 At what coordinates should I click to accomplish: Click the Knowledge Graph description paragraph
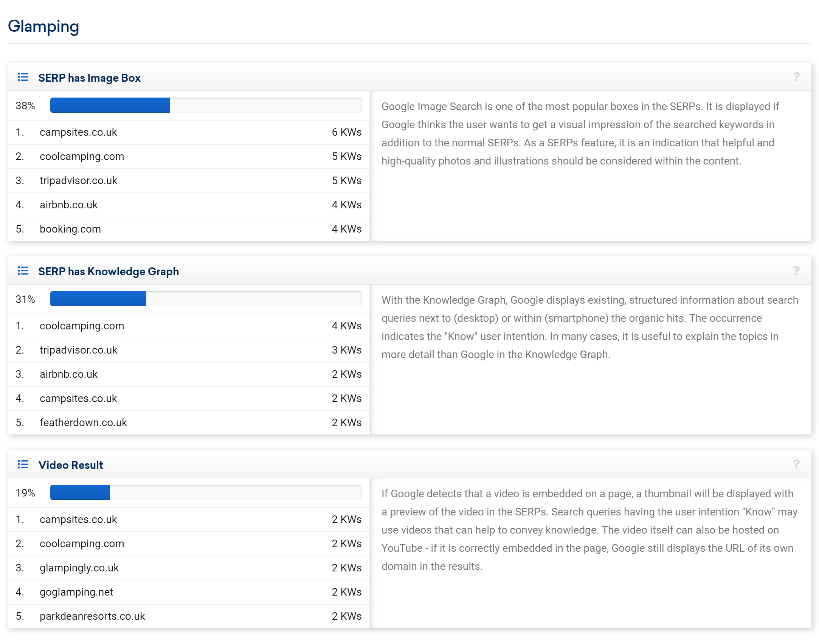click(589, 327)
